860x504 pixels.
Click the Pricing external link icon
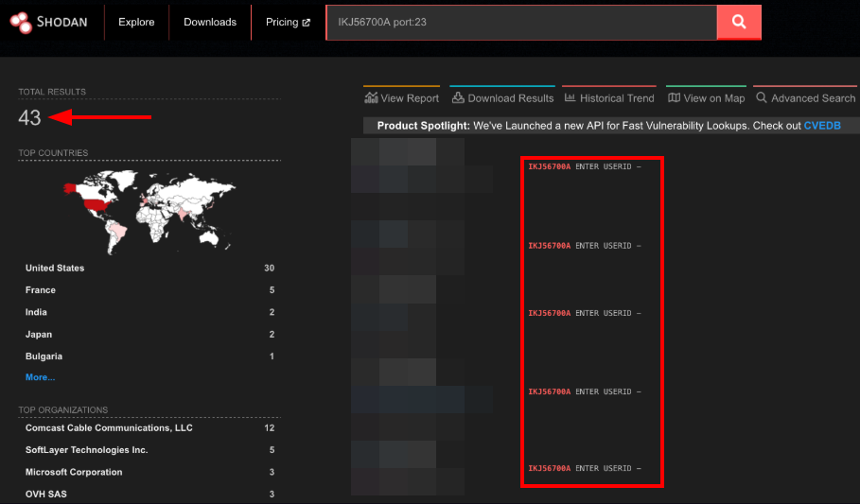306,23
